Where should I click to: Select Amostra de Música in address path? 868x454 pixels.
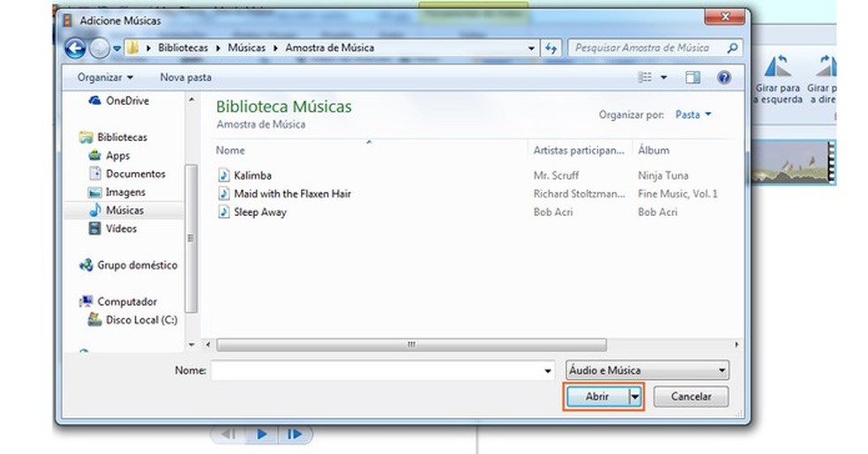329,48
